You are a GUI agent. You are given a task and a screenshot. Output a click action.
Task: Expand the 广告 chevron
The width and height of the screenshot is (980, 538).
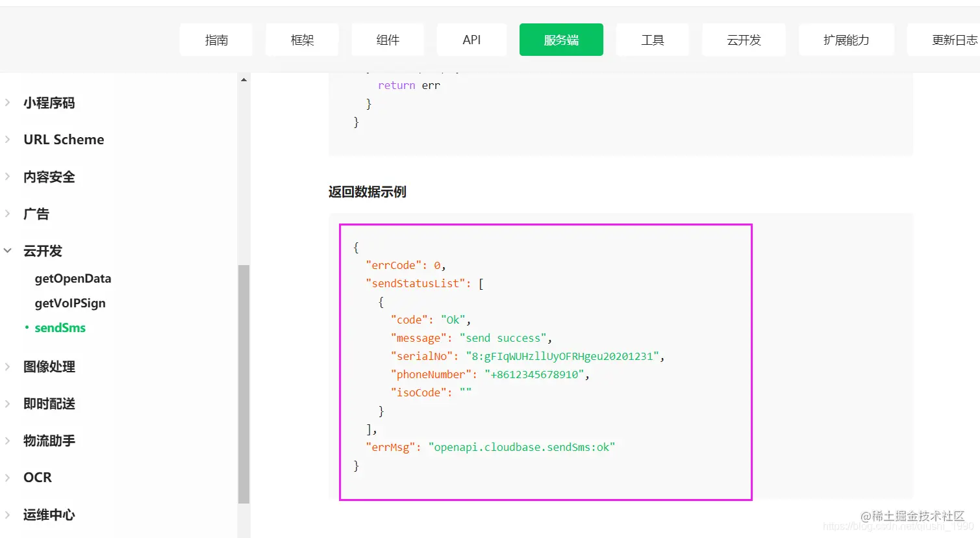point(8,213)
